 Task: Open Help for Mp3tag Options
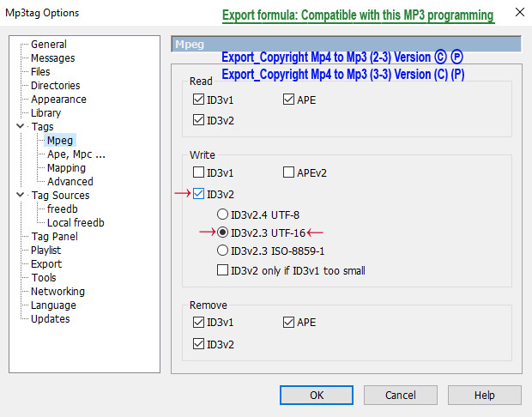pos(485,395)
